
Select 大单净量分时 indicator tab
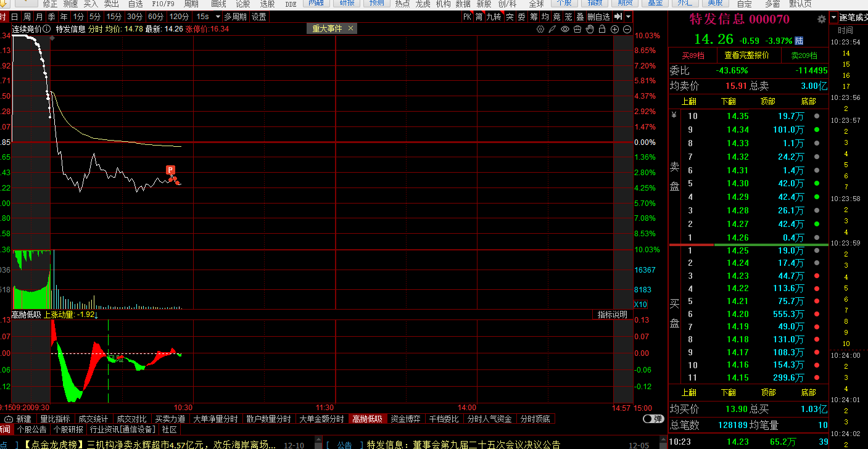pyautogui.click(x=215, y=419)
